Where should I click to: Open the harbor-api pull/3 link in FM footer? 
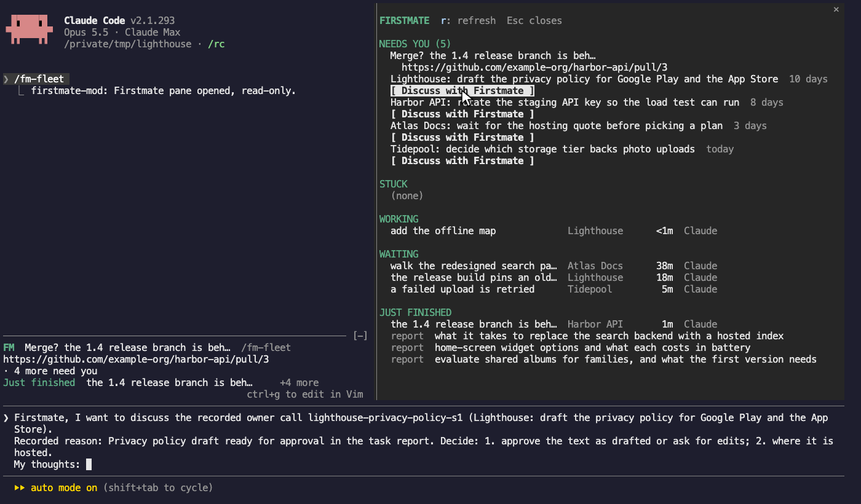136,359
